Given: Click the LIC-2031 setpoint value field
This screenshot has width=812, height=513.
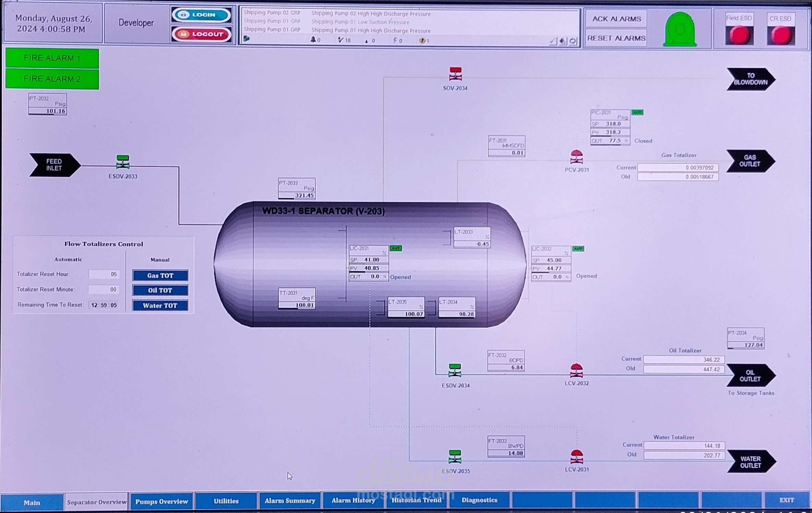Looking at the screenshot, I should click(x=372, y=260).
